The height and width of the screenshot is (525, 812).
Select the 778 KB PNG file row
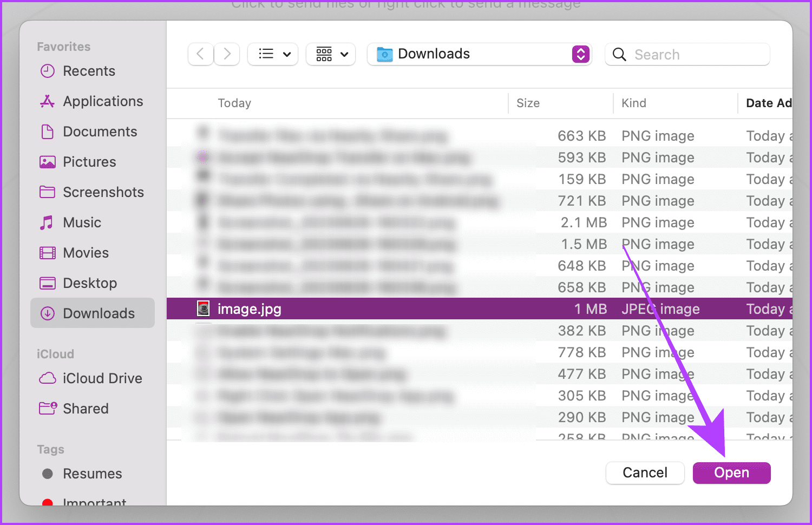pos(480,352)
